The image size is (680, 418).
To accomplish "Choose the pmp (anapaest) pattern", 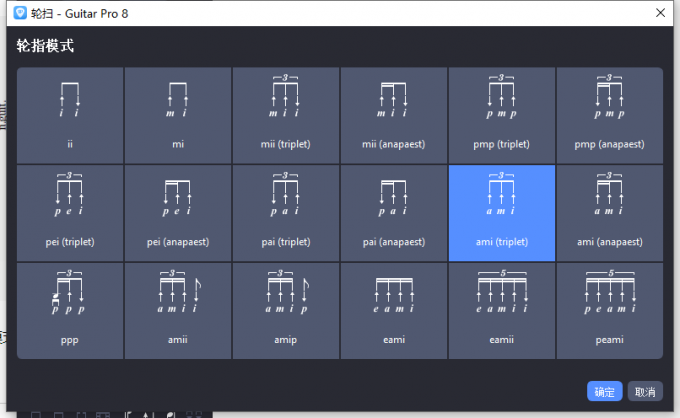I will click(610, 115).
